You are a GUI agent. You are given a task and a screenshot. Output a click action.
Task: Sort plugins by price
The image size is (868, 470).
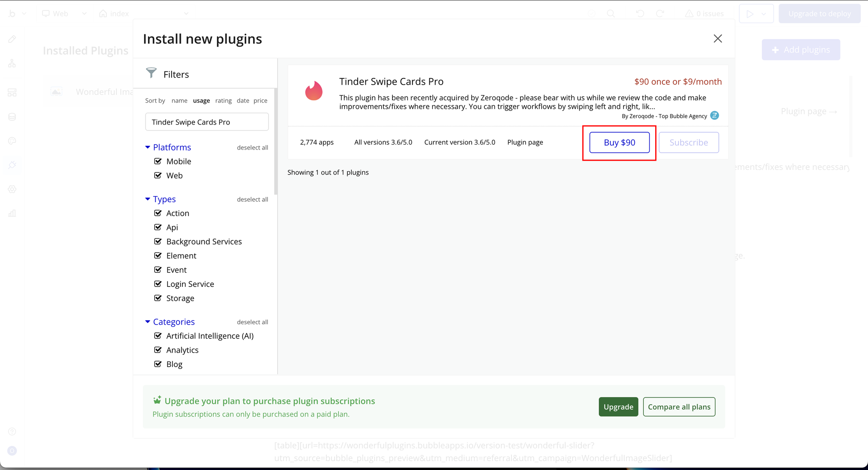(x=260, y=100)
